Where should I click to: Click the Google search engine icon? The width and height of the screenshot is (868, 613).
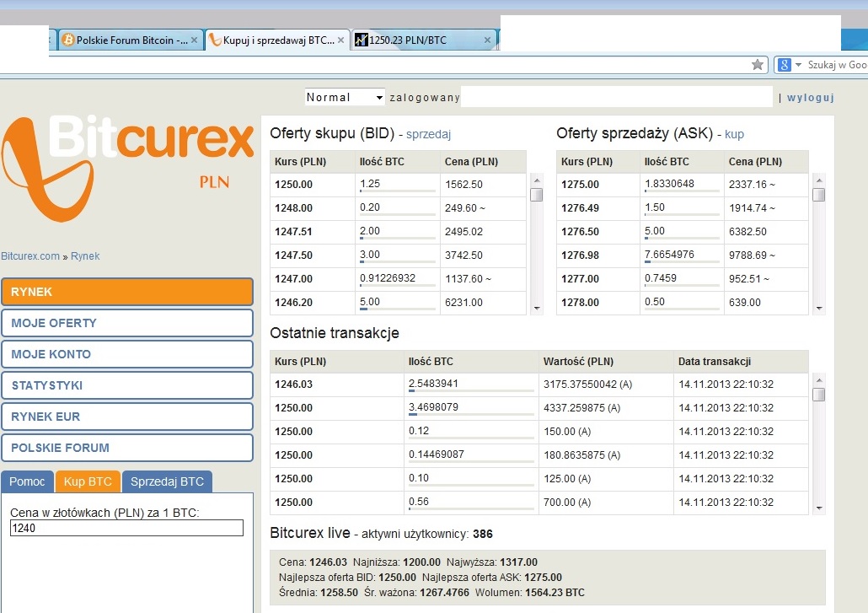click(784, 65)
